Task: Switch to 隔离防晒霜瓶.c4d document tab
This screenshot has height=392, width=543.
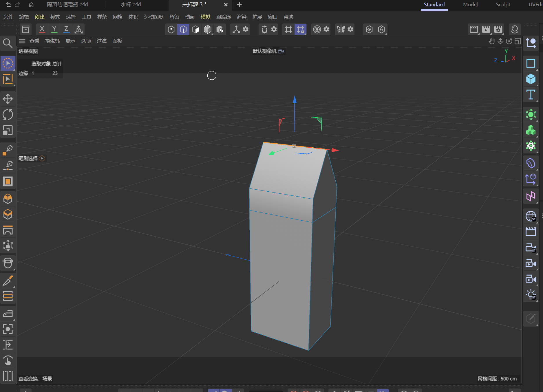Action: [67, 5]
